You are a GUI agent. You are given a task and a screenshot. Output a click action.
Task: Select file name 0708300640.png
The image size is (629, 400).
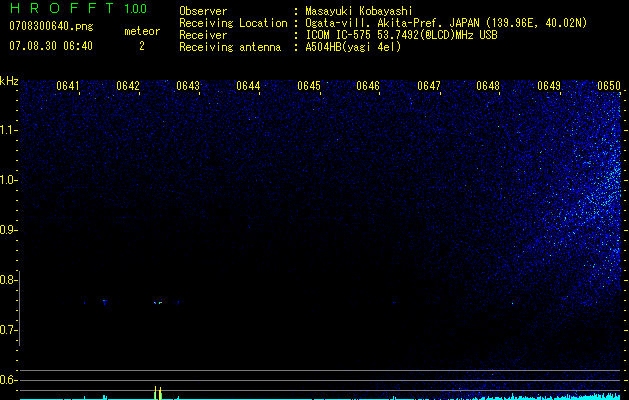(51, 26)
